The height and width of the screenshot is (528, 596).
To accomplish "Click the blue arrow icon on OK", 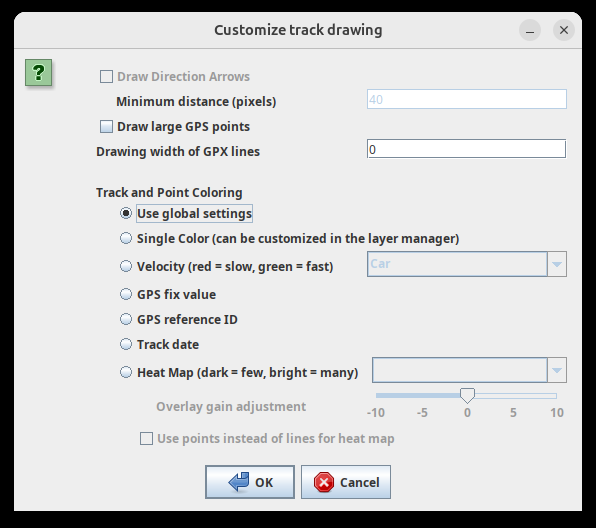I will pyautogui.click(x=239, y=482).
